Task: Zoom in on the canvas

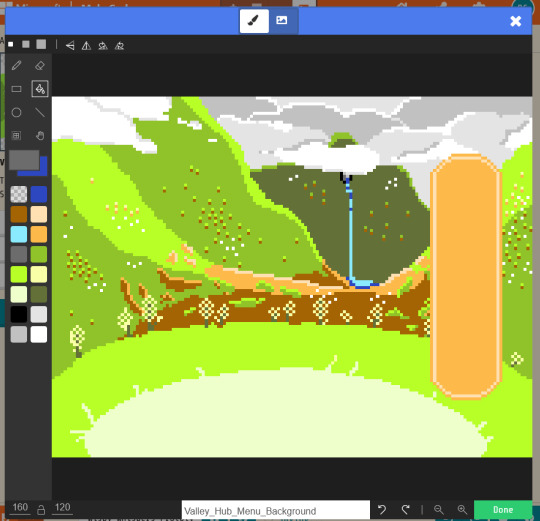Action: point(462,509)
